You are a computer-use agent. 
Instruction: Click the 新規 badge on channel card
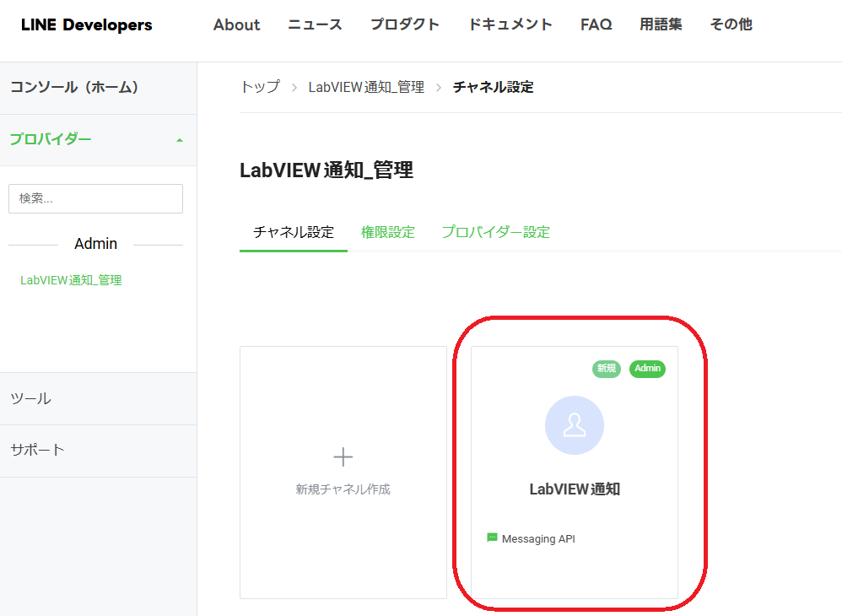point(607,369)
